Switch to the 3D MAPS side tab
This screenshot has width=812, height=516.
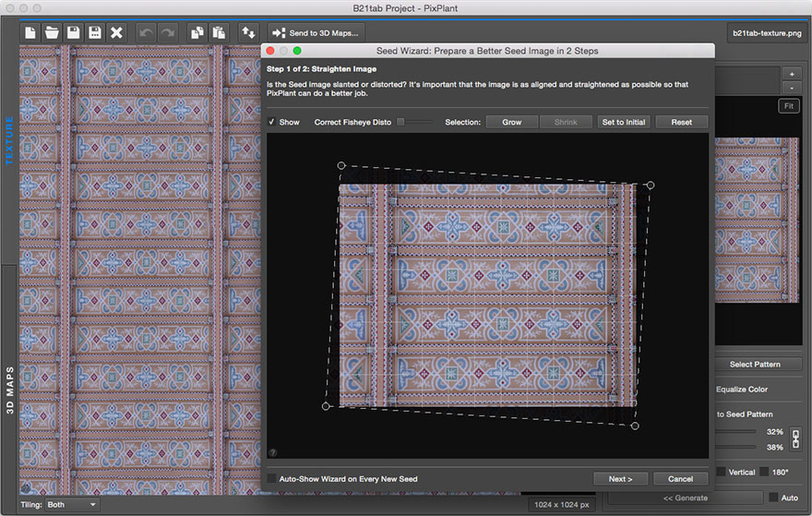(9, 390)
